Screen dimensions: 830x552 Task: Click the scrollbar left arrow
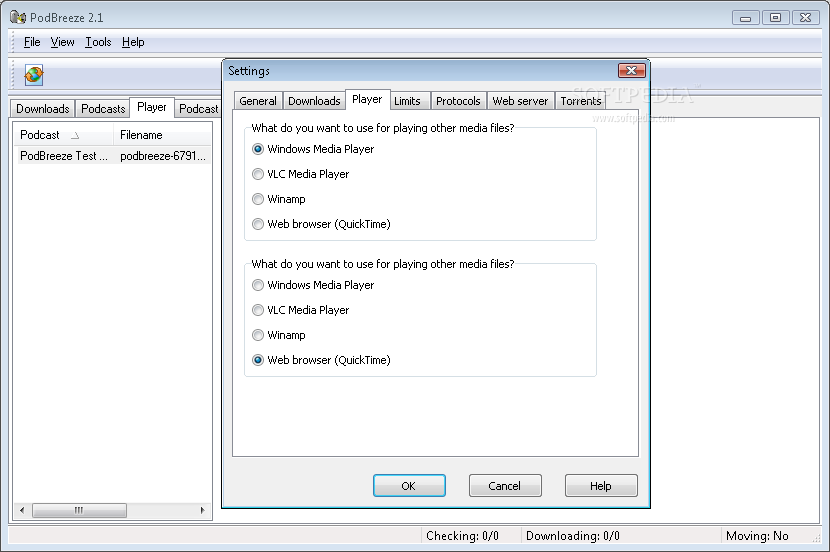(x=22, y=510)
